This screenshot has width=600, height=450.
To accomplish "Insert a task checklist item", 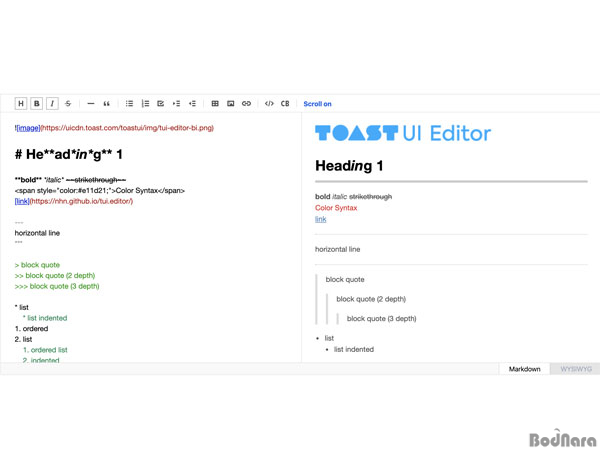I will tap(161, 103).
